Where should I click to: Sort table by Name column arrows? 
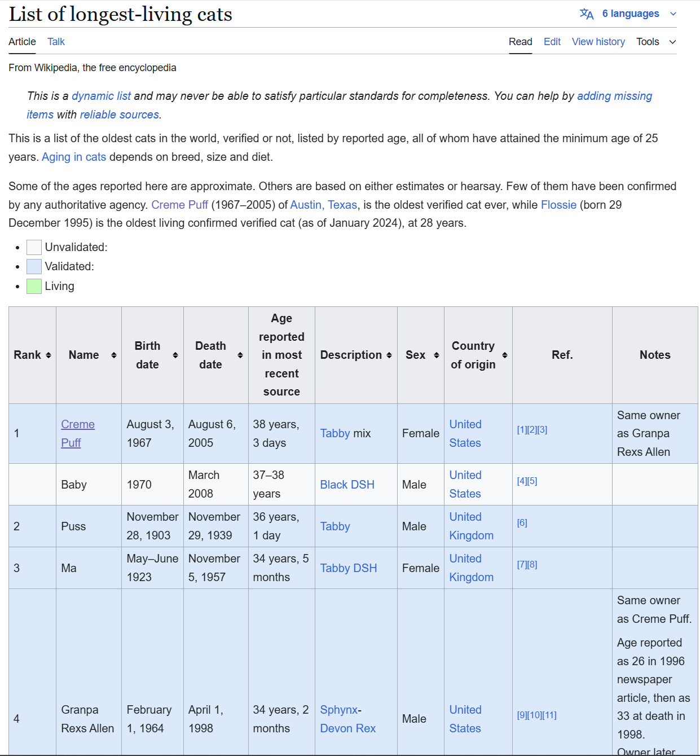(114, 355)
